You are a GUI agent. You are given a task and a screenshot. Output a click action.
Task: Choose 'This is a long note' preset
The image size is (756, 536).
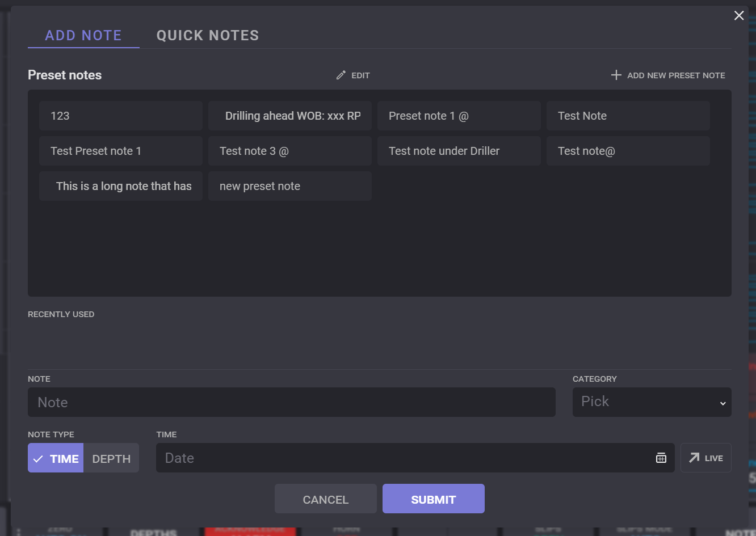pos(121,187)
